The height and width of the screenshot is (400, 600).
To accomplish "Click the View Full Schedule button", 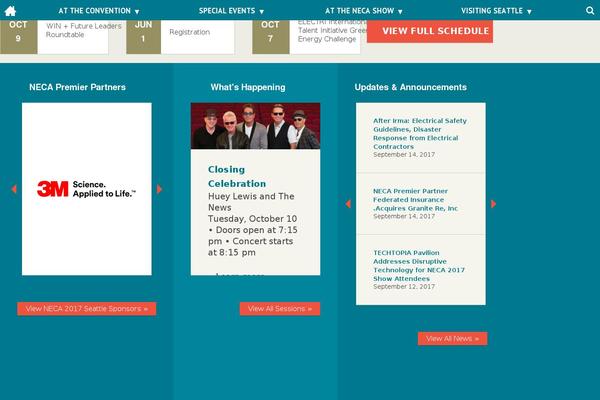I will 430,31.
